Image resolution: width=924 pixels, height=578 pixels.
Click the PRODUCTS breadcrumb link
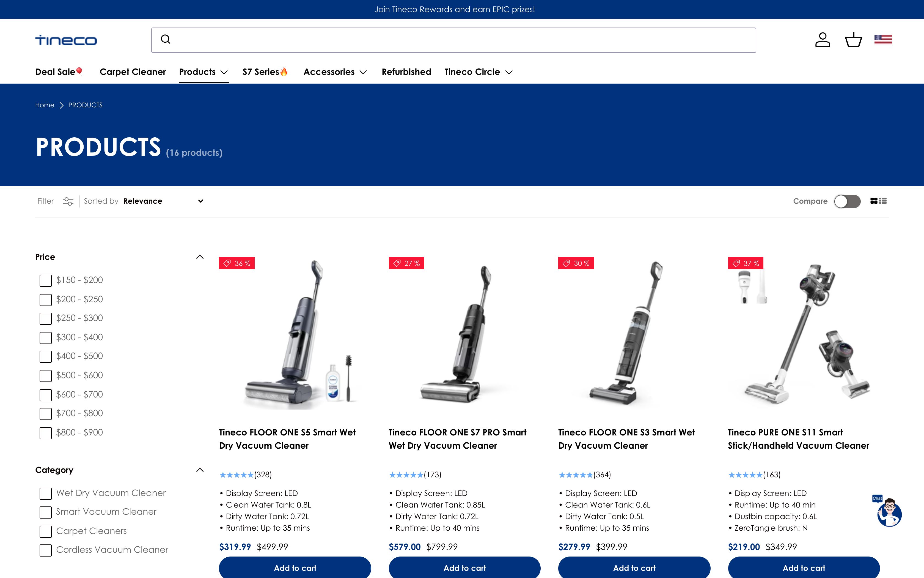(85, 105)
